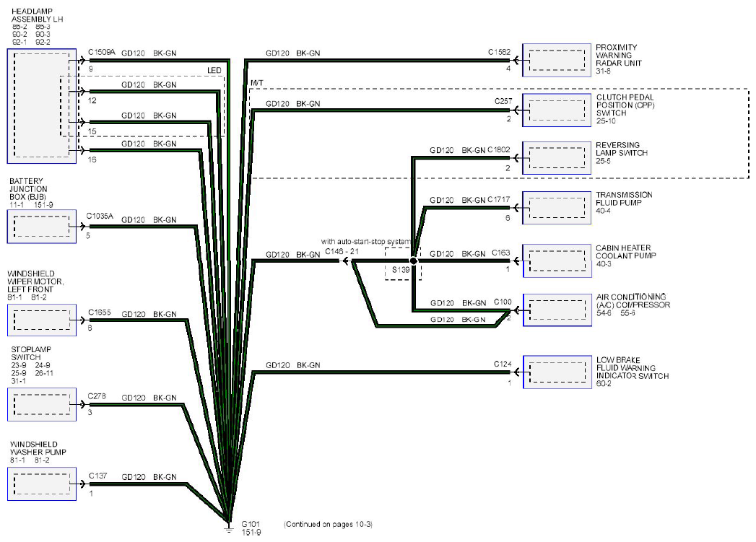Select pin number '5' at connector C1035A

pyautogui.click(x=88, y=235)
